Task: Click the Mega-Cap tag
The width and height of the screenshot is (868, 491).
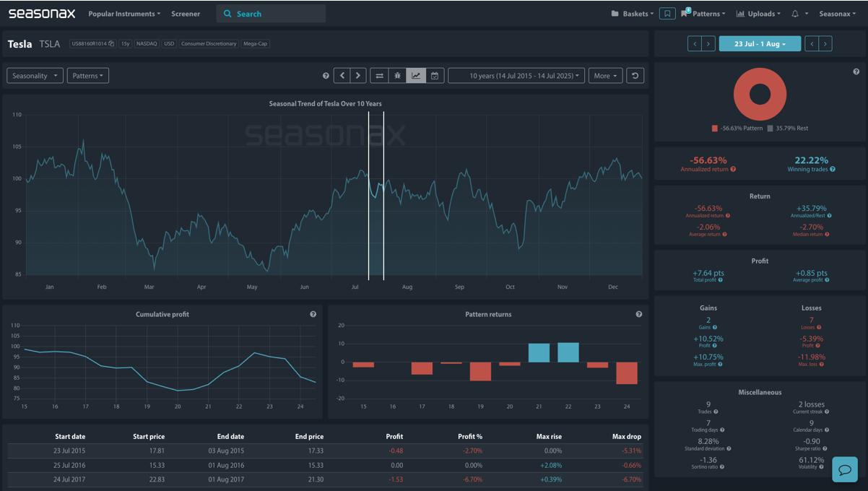Action: pyautogui.click(x=256, y=44)
